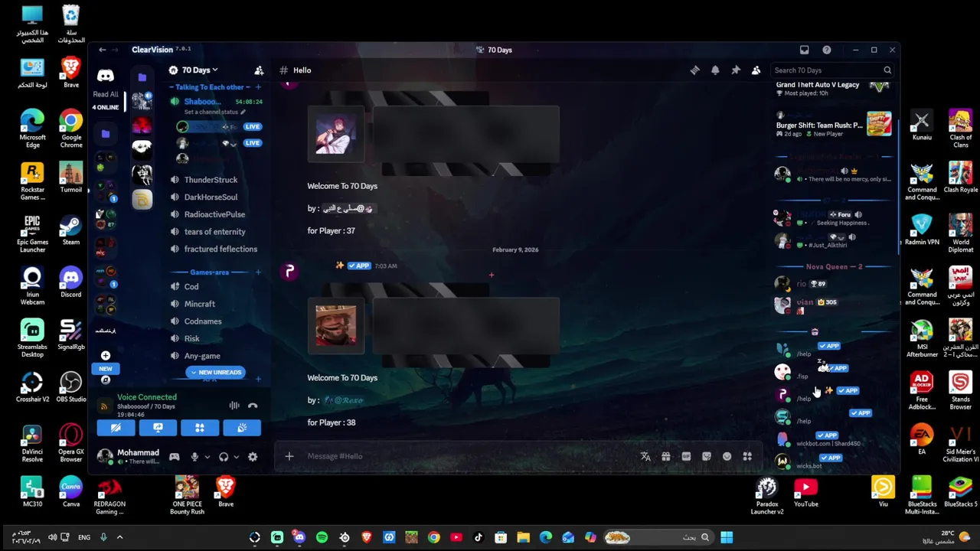
Task: Open apps launcher in message bar
Action: coord(747,456)
